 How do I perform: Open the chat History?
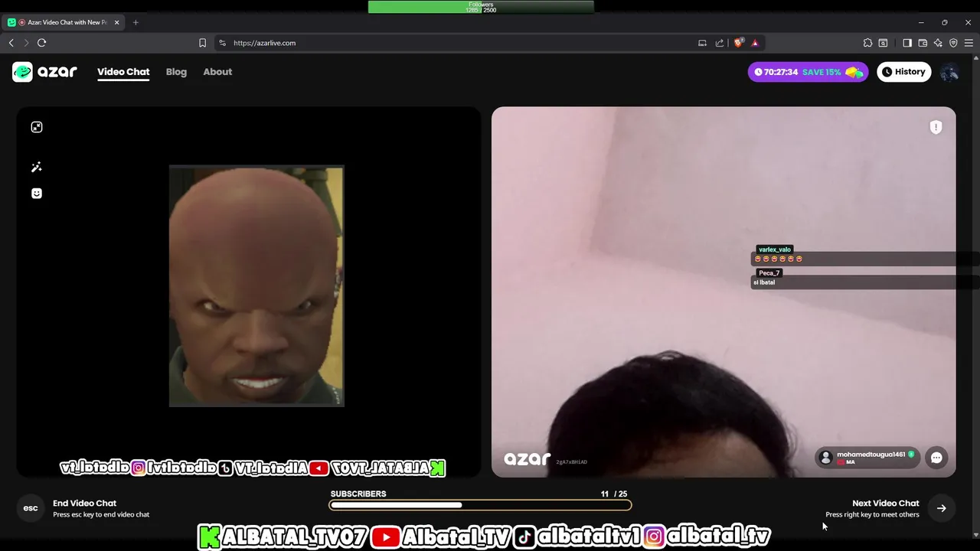pos(903,72)
